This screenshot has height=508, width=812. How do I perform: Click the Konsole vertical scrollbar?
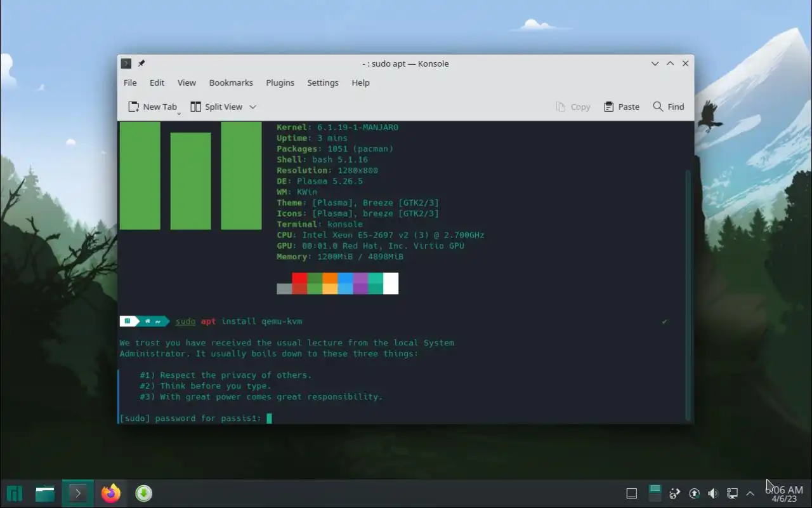click(x=688, y=295)
